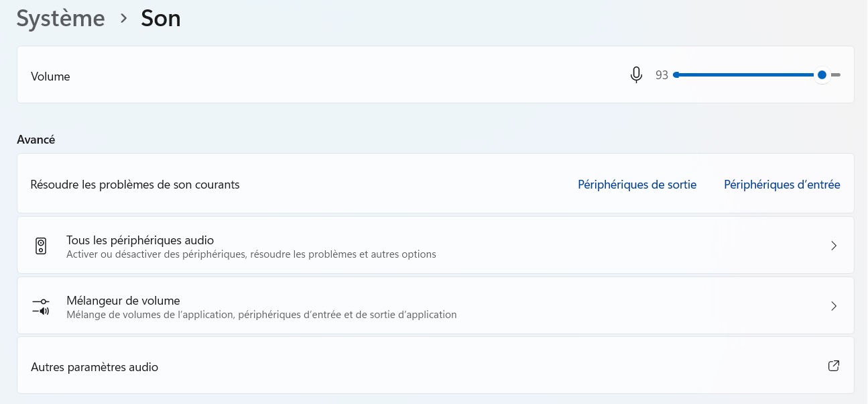The height and width of the screenshot is (404, 868).
Task: Open Mélangeur de volume
Action: pos(123,300)
